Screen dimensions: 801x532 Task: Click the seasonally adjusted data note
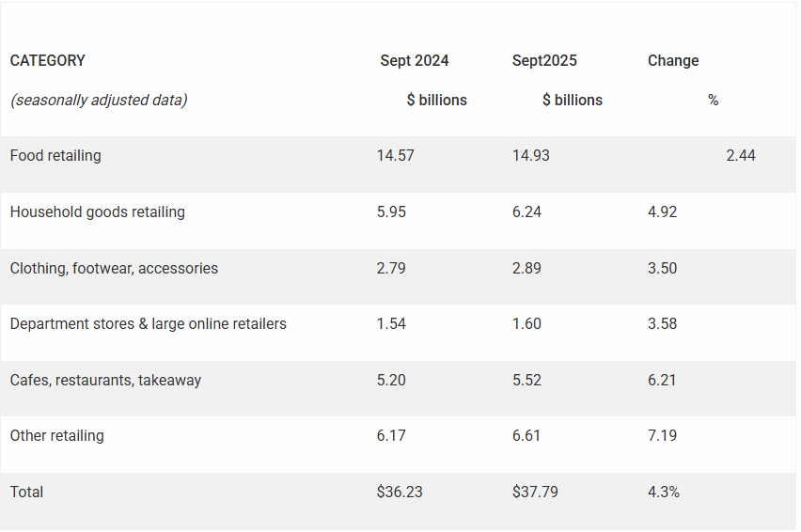(x=99, y=101)
